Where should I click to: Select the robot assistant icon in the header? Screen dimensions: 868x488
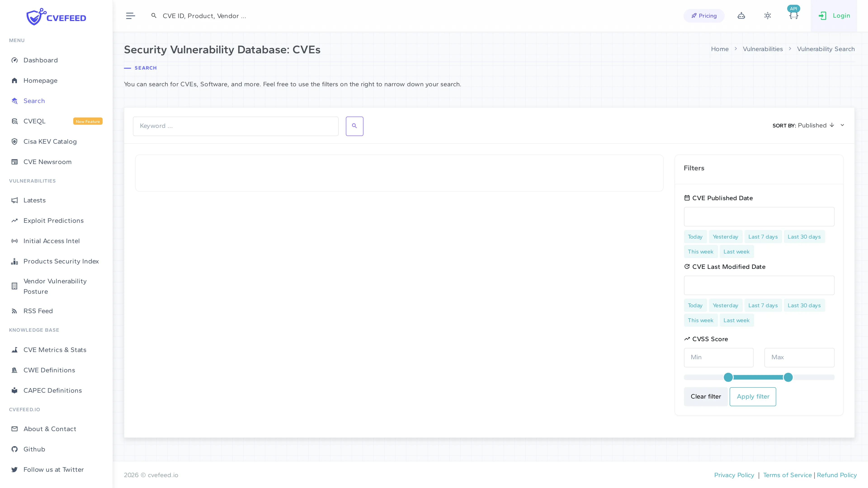click(x=741, y=16)
